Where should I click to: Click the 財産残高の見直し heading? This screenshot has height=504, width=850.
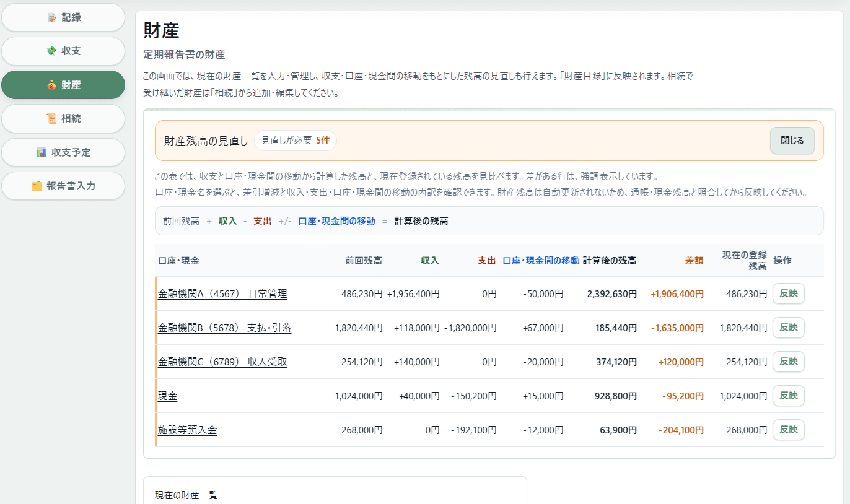[x=206, y=141]
